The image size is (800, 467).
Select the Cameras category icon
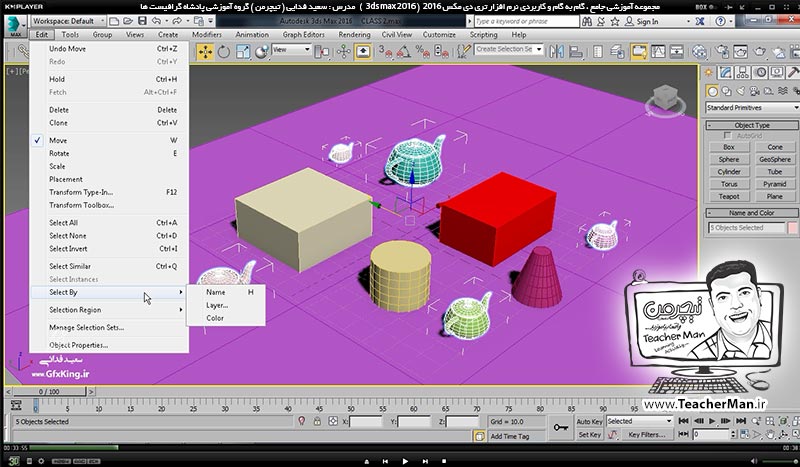[x=754, y=91]
